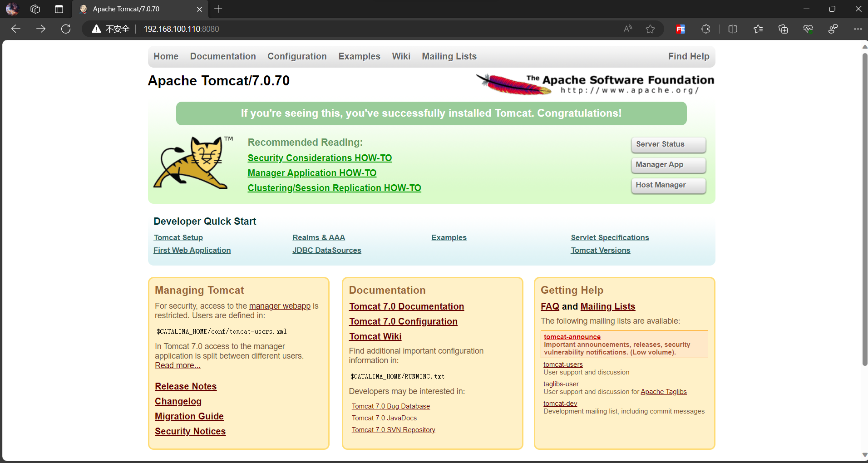The image size is (868, 463).
Task: Open the Release Notes link
Action: click(186, 386)
